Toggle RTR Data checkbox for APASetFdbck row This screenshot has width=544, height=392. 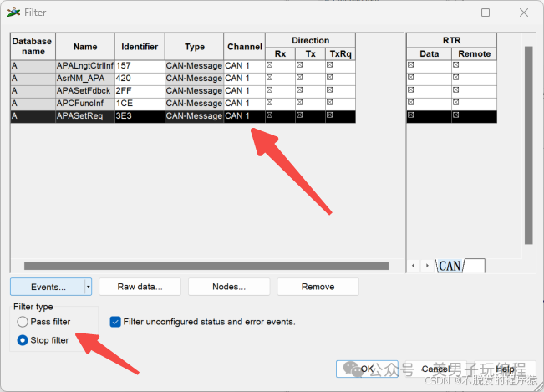point(411,89)
